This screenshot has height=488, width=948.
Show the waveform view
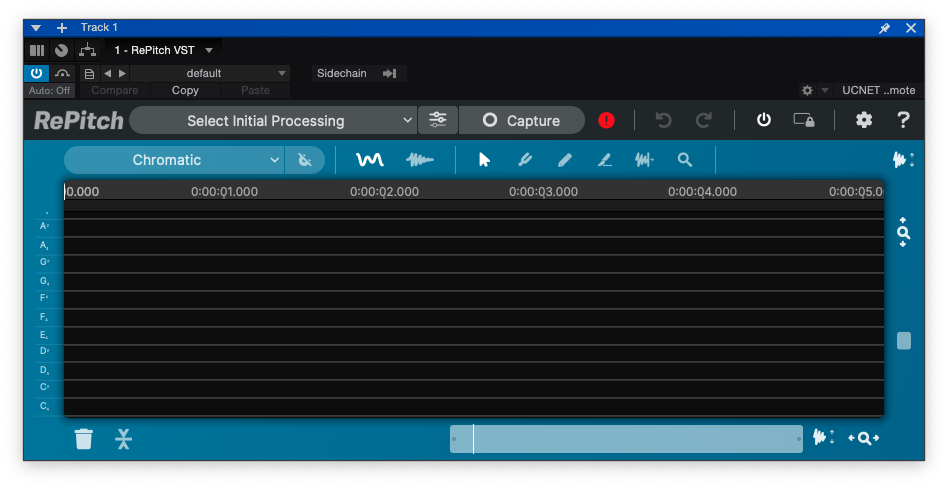pyautogui.click(x=420, y=160)
